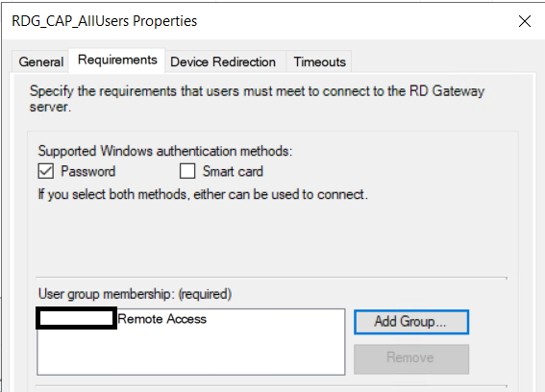Click the 'If you select both methods' hint
The height and width of the screenshot is (392, 545).
(203, 194)
